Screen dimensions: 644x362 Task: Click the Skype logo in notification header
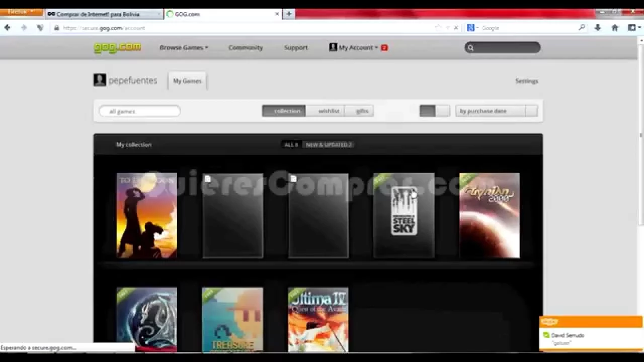point(550,322)
